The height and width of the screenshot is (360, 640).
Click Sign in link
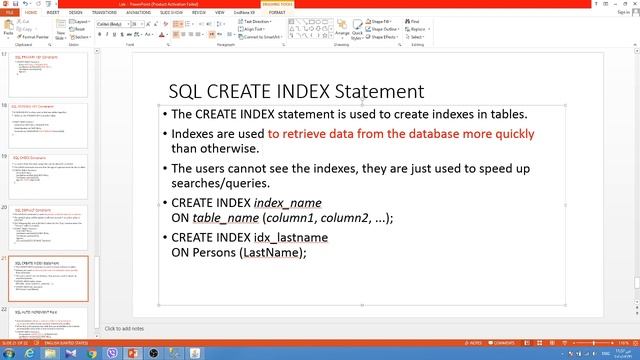point(623,13)
